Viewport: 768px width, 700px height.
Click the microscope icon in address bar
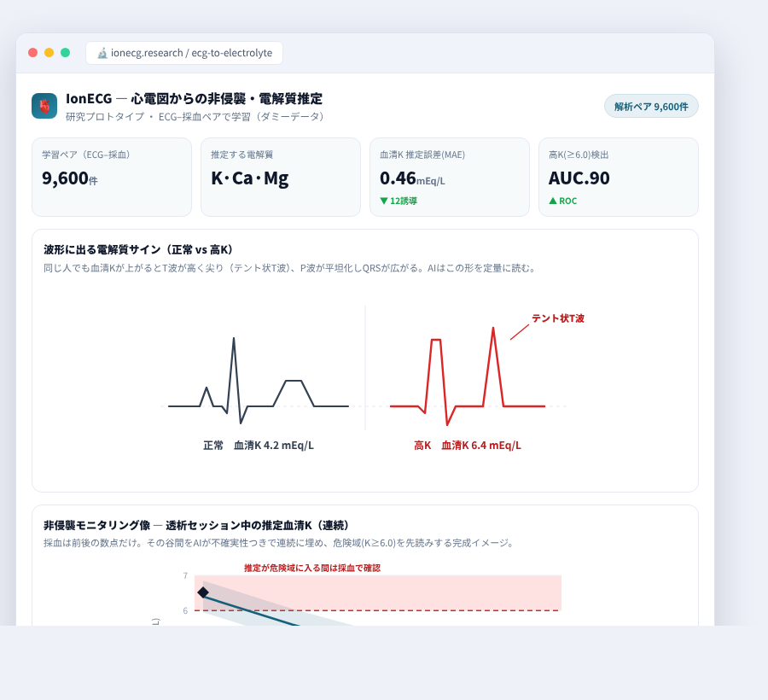click(102, 53)
